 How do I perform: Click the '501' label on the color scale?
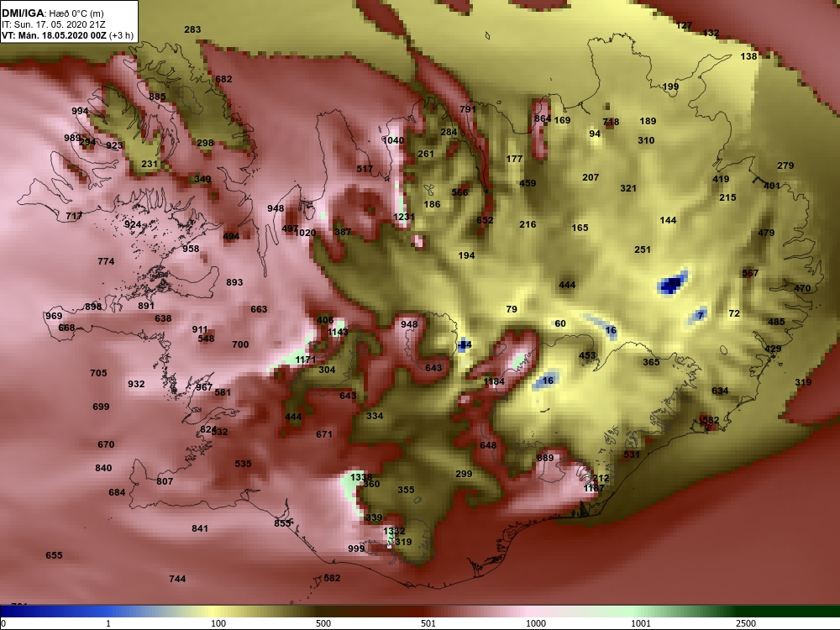[x=428, y=623]
